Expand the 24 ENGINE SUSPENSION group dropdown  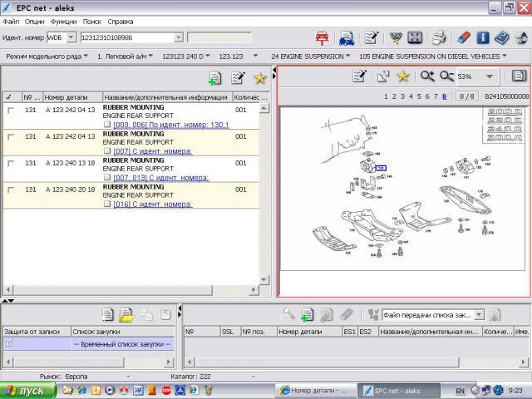point(349,56)
